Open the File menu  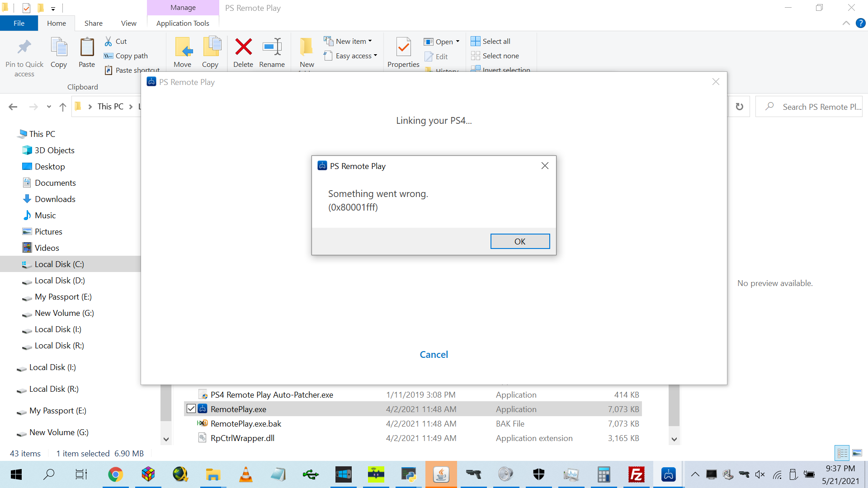coord(19,23)
